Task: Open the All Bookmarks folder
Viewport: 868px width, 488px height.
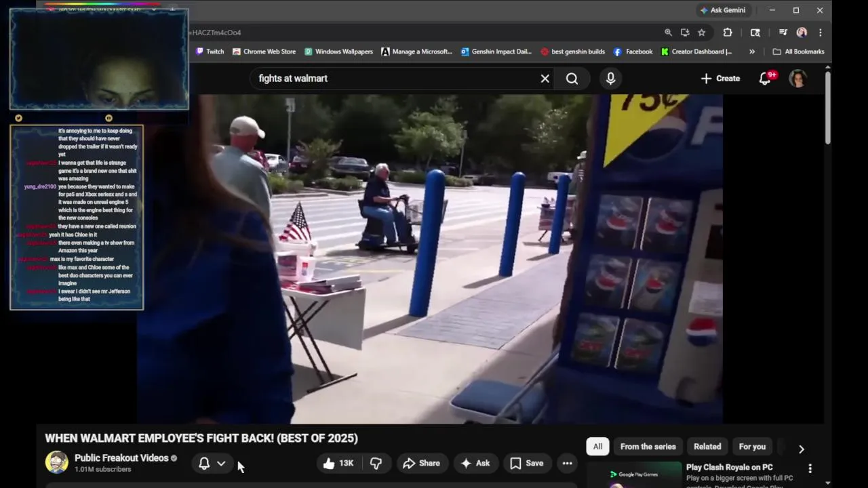Action: coord(798,52)
